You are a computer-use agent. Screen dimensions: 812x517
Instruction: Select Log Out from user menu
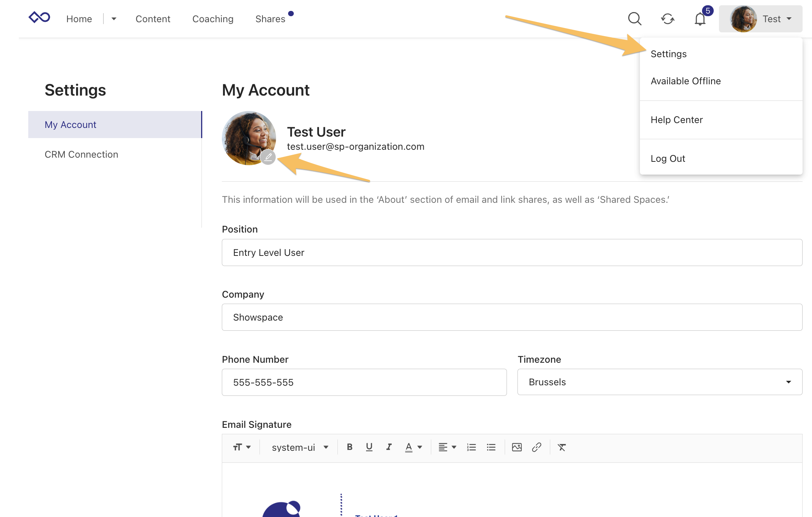coord(668,158)
